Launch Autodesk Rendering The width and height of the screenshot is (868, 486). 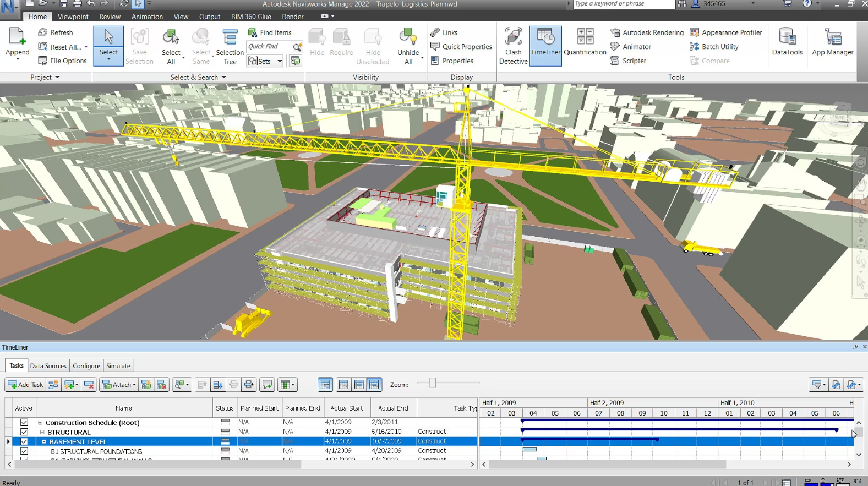(x=647, y=32)
